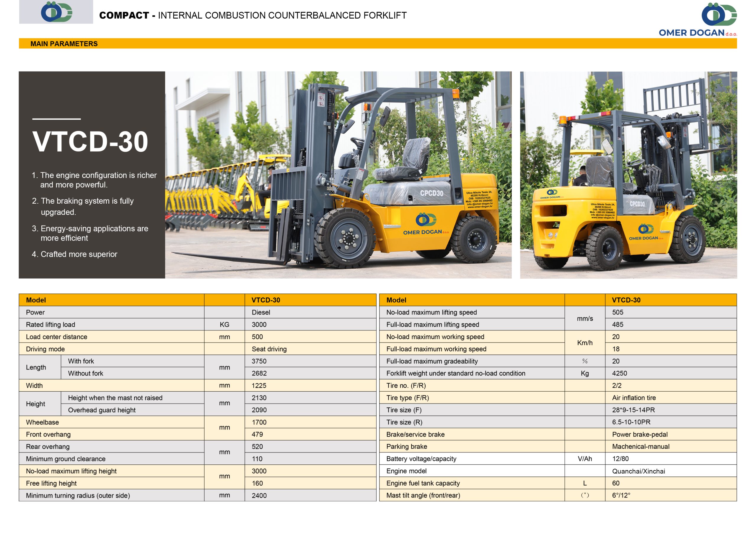Click the "No-load maximum lifting speed" label
756x535 pixels.
click(431, 312)
